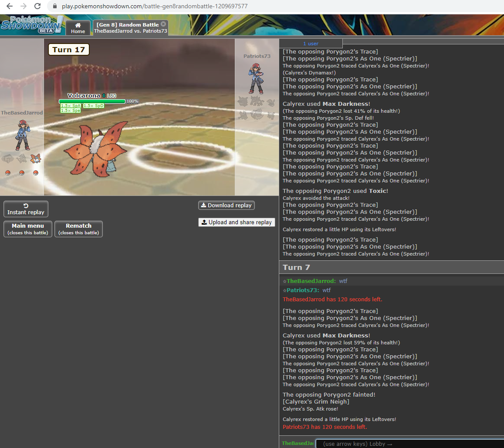Open the '1 user' userlist tab
This screenshot has width=504, height=448.
(311, 44)
